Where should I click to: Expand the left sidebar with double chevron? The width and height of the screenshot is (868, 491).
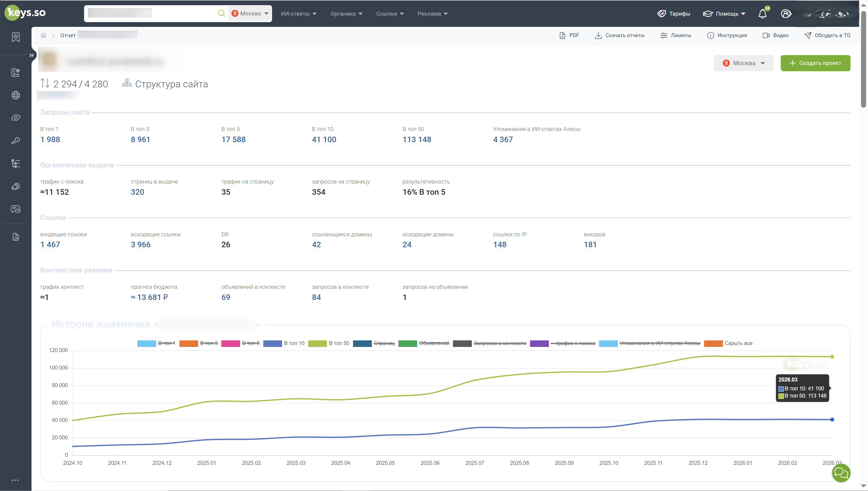click(x=31, y=55)
